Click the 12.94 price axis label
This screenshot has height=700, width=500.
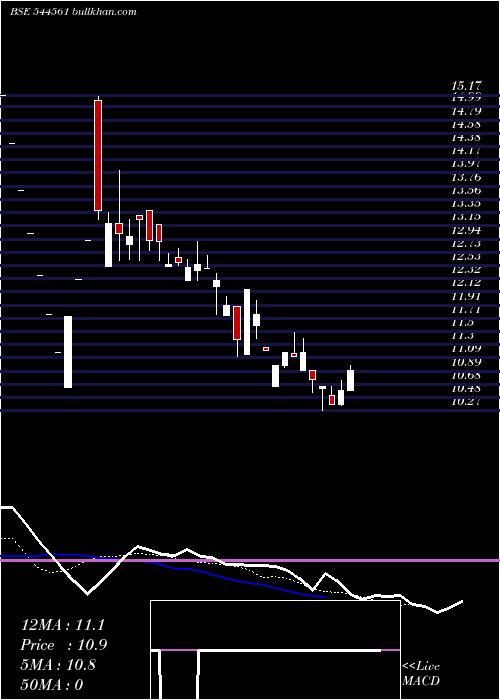tap(466, 230)
